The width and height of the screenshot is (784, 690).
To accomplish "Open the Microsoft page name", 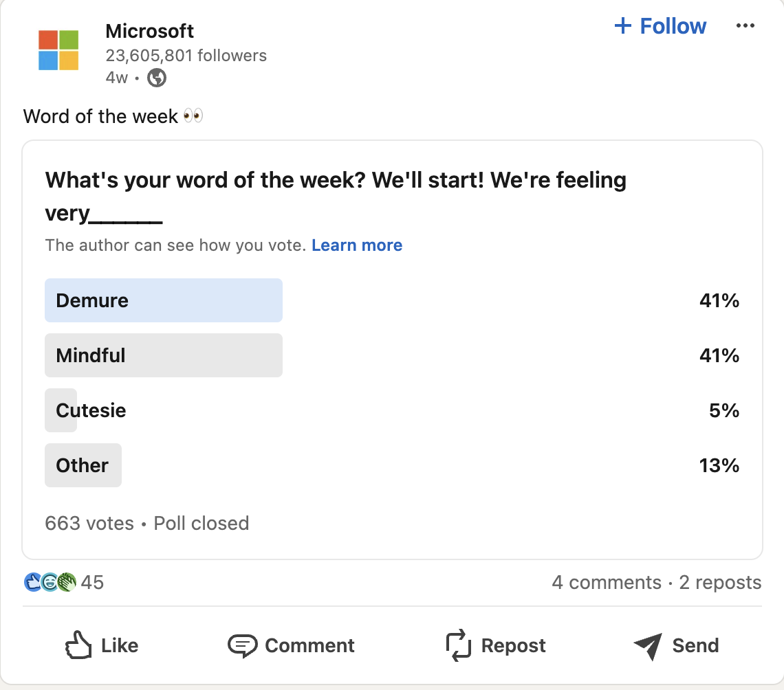I will [x=150, y=31].
